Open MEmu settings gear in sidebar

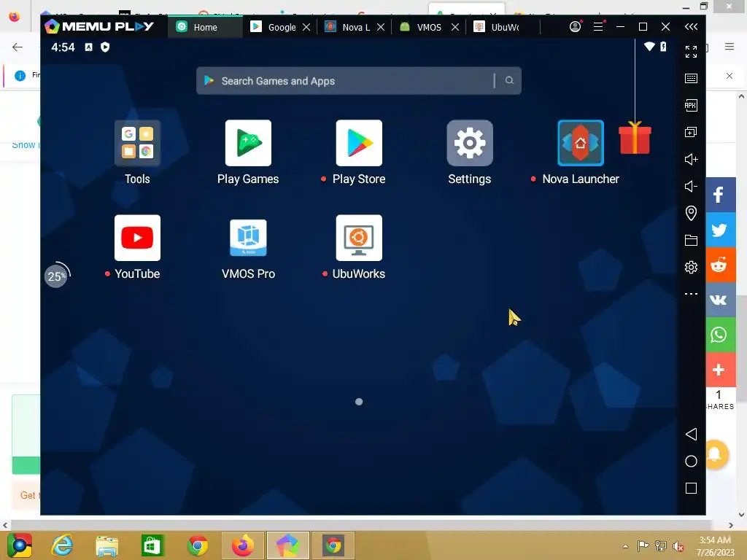(x=692, y=267)
